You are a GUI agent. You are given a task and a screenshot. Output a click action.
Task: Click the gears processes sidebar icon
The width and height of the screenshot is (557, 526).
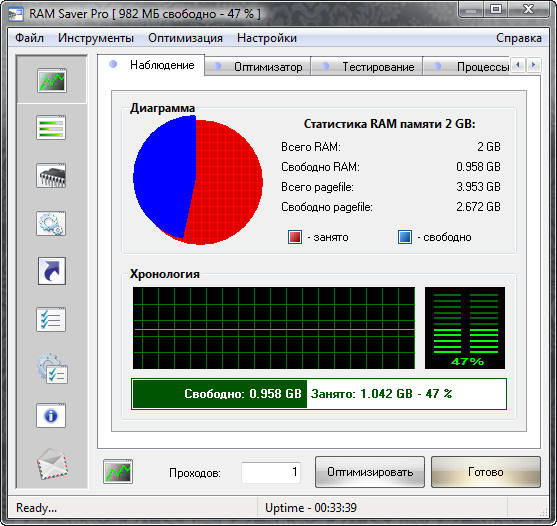click(x=51, y=224)
